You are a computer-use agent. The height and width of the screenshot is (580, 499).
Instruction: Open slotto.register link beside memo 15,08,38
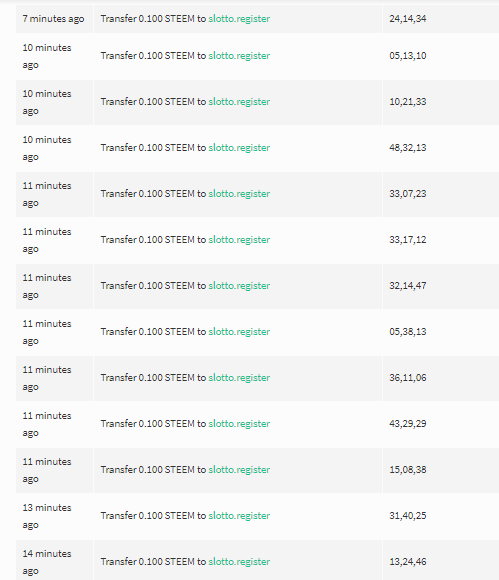(239, 470)
